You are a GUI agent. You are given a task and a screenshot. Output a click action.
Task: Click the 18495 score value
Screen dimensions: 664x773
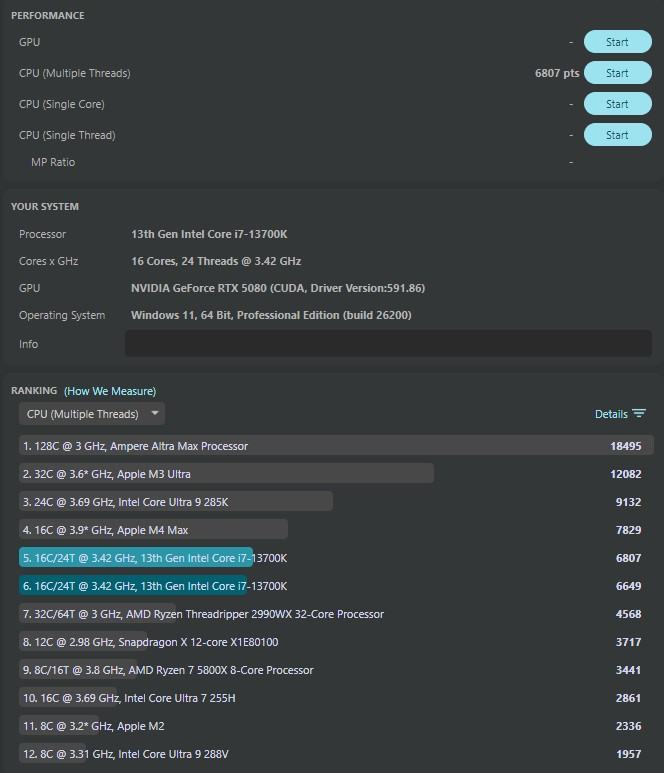[626, 446]
